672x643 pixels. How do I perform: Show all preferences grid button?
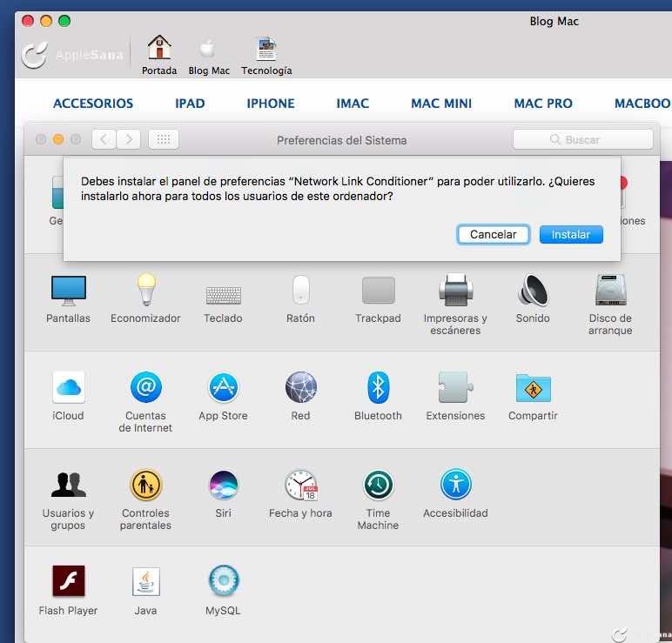pyautogui.click(x=164, y=139)
